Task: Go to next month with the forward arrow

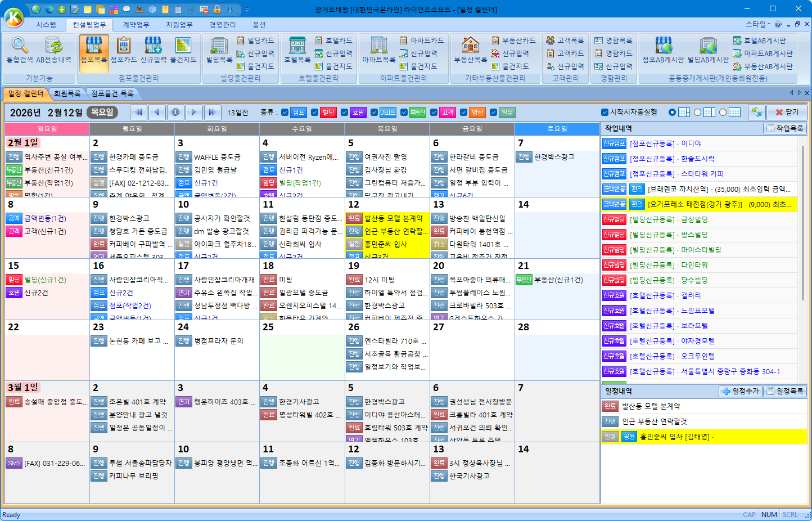Action: [x=193, y=112]
